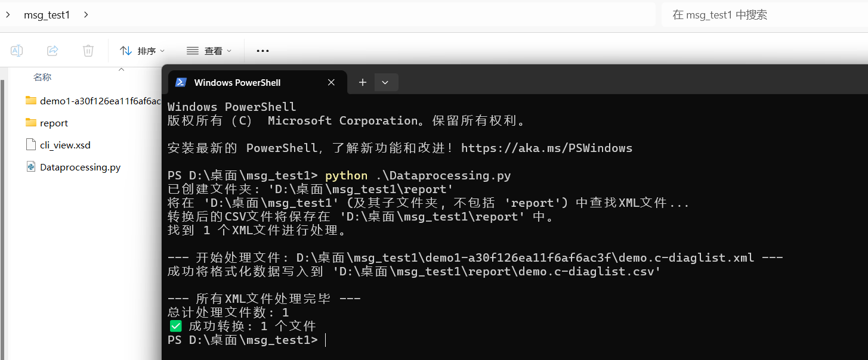This screenshot has width=868, height=360.
Task: Click the Share icon in Explorer toolbar
Action: click(x=52, y=51)
